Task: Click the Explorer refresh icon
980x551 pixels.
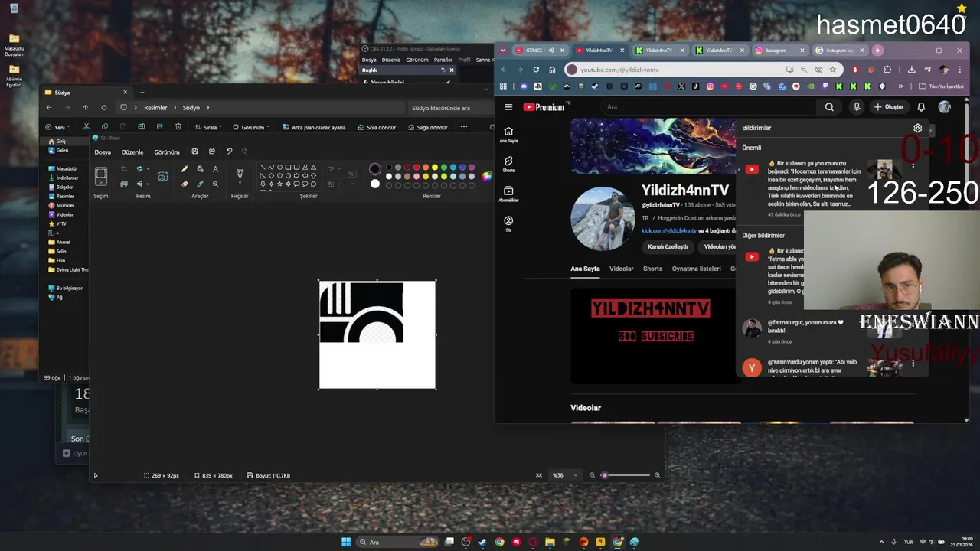Action: [x=103, y=108]
